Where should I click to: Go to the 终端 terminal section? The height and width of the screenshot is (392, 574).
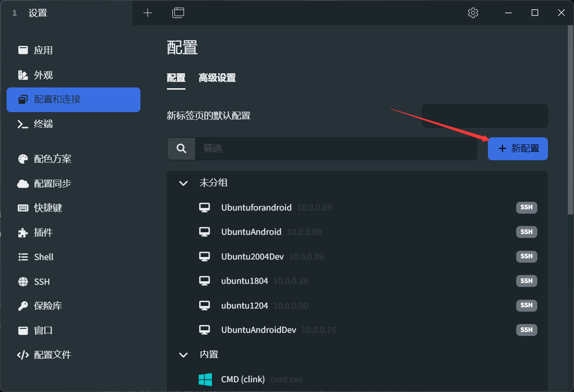pos(73,124)
